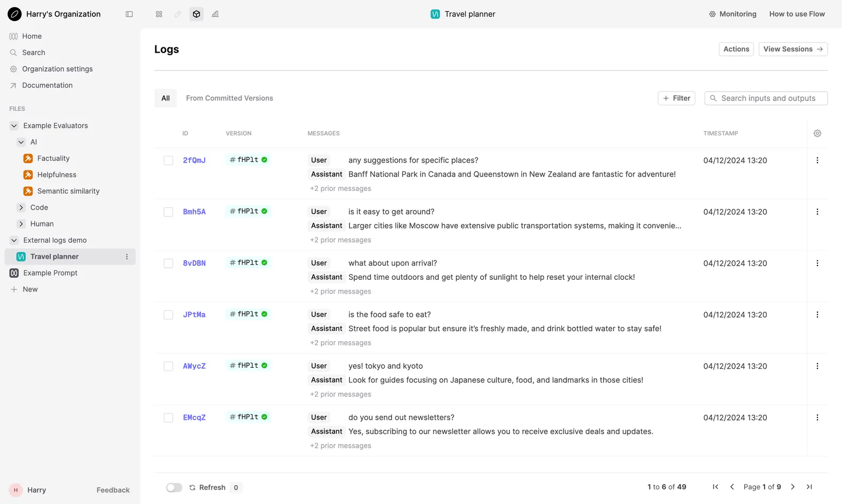Jump to the last page of logs
Screen dimensions: 842x504
click(809, 487)
